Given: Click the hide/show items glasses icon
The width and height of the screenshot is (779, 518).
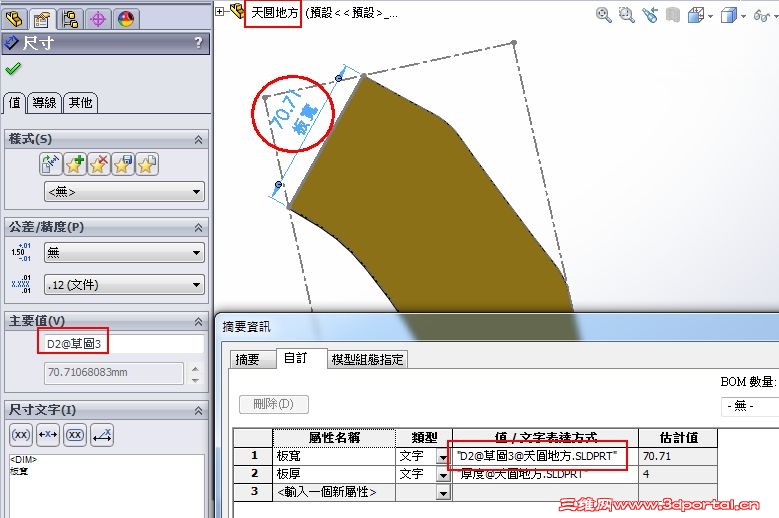Looking at the screenshot, I should 761,15.
